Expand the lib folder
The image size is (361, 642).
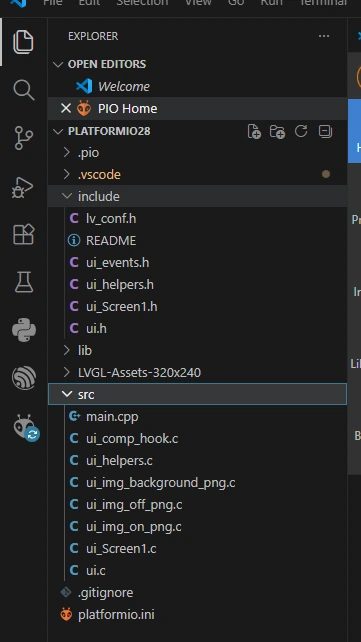pos(66,350)
